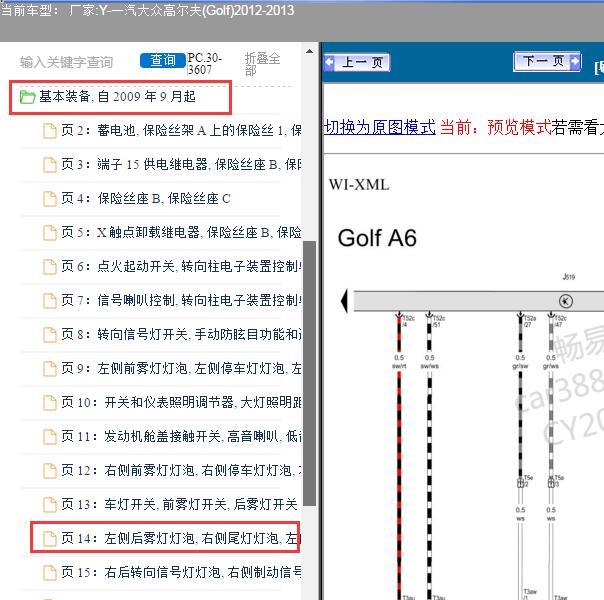This screenshot has height=600, width=604.
Task: Click the diagram's left continuation arrow
Action: (344, 301)
